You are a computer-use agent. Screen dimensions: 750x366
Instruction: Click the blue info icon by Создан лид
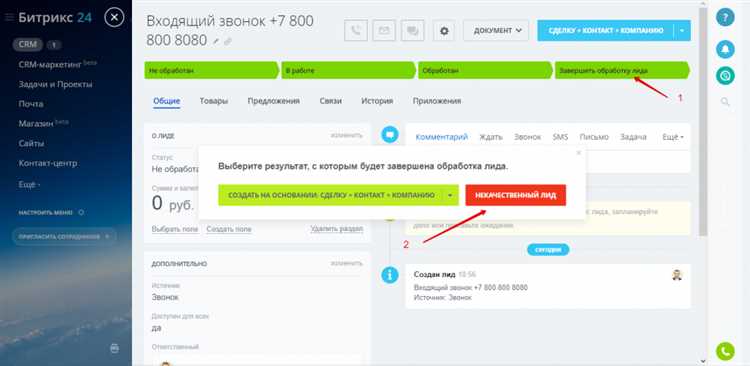tap(390, 275)
